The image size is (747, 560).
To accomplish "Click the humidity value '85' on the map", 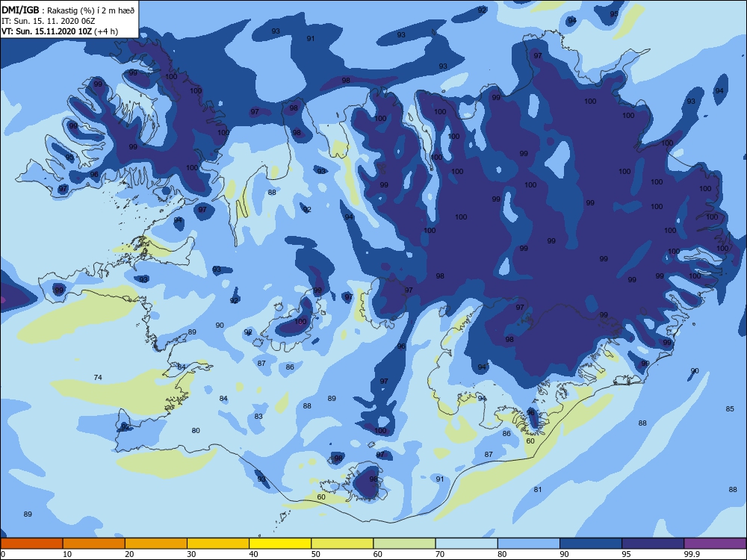I will (x=730, y=409).
